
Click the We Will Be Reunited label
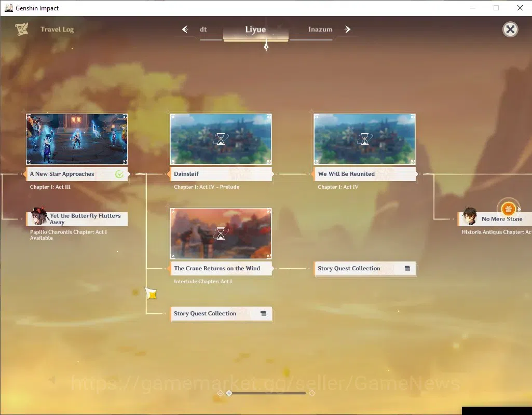365,174
